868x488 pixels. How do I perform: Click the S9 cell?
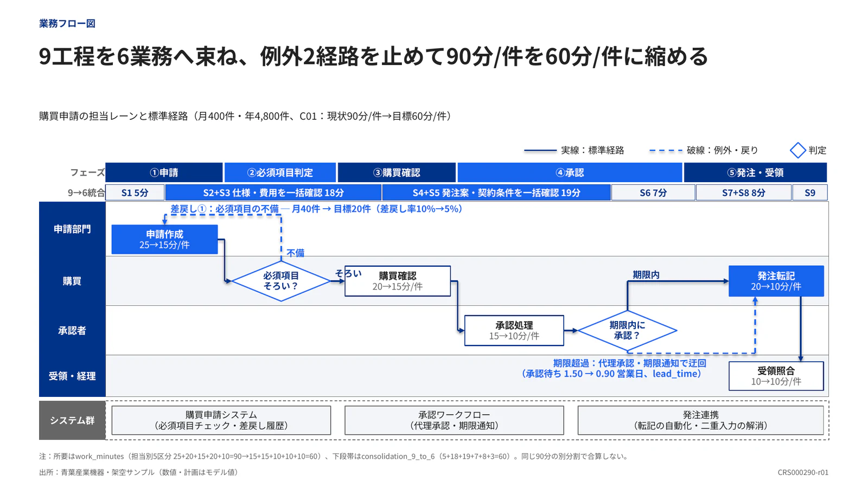tap(810, 192)
